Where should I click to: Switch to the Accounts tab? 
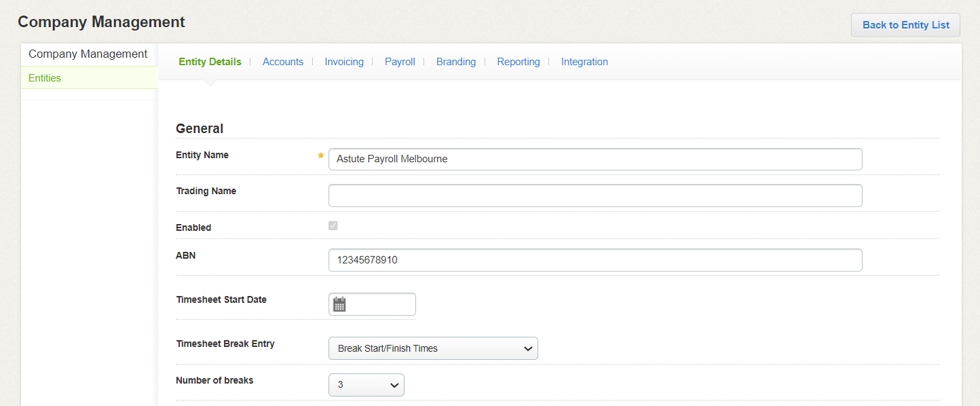[283, 62]
